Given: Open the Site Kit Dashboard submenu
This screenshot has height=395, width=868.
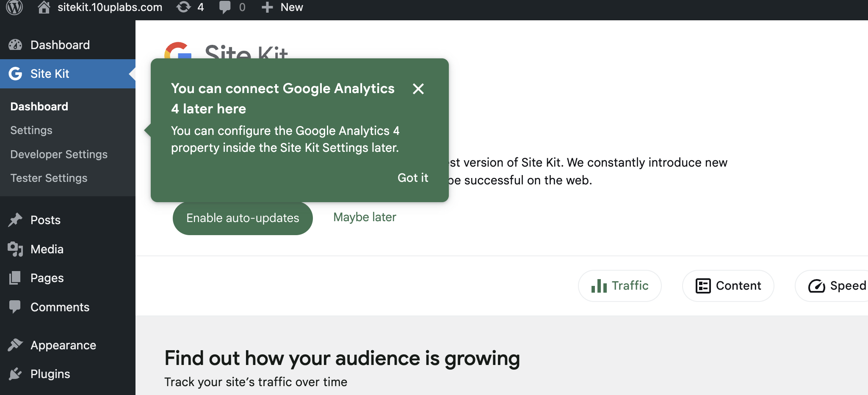Looking at the screenshot, I should (x=39, y=107).
